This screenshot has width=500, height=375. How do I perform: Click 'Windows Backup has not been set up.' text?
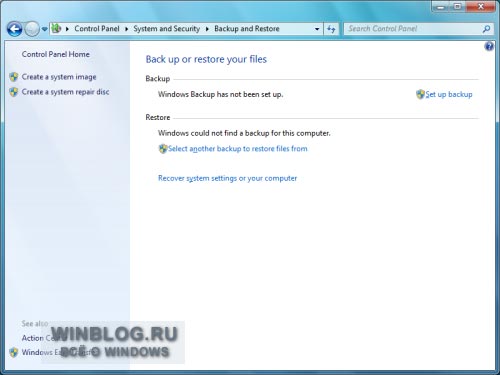(220, 94)
